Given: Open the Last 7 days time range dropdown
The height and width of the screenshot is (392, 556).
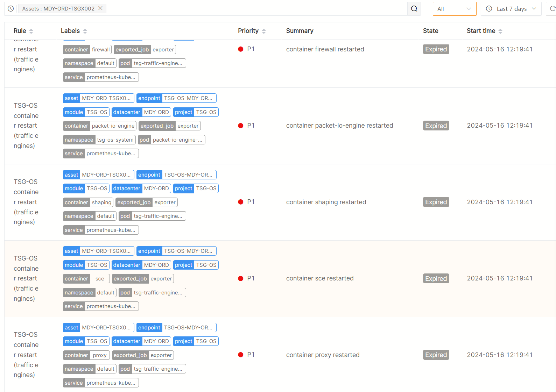Looking at the screenshot, I should (x=511, y=9).
